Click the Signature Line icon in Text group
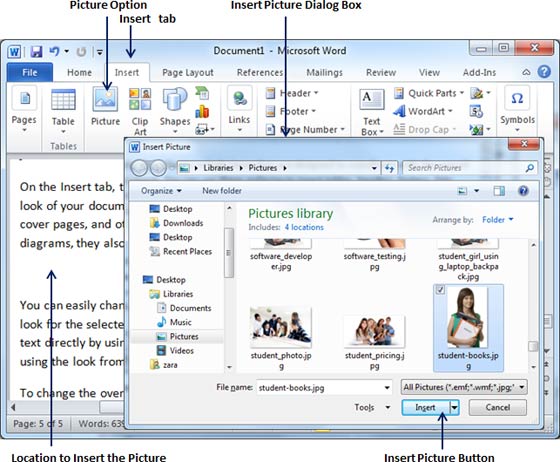 [x=477, y=93]
